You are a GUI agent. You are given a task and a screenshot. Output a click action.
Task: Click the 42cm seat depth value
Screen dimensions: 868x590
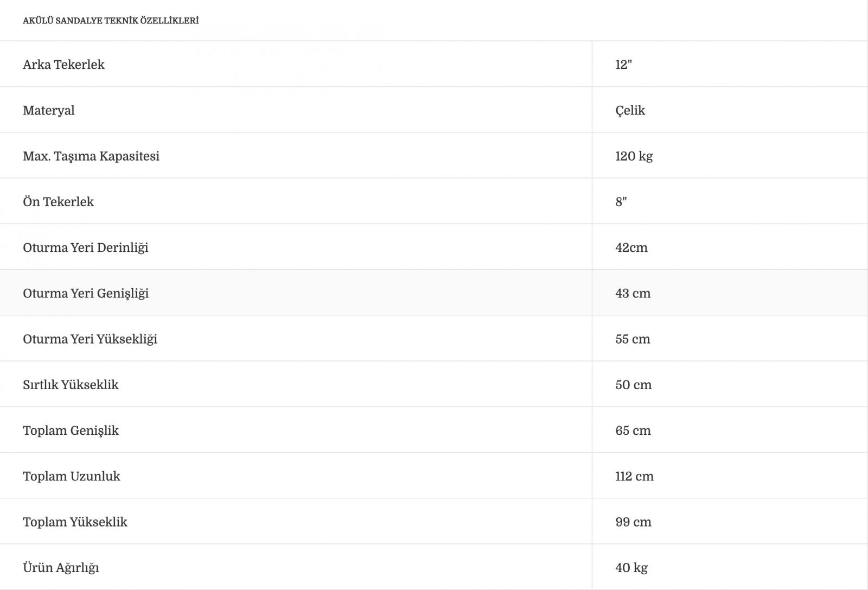(x=631, y=248)
